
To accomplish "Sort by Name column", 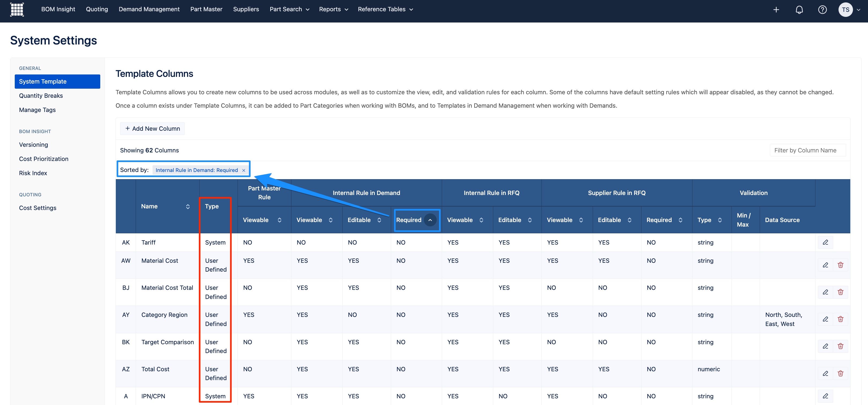I will (x=188, y=206).
